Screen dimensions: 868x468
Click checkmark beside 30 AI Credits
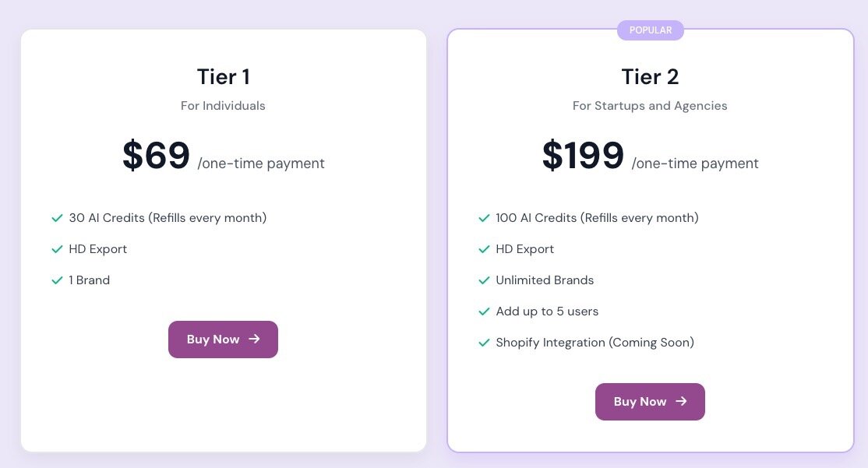[x=57, y=218]
